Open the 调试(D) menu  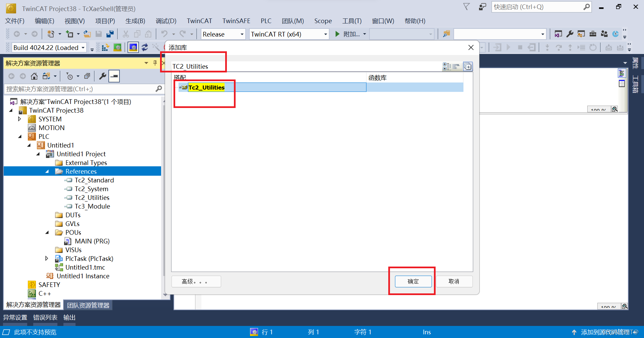166,21
